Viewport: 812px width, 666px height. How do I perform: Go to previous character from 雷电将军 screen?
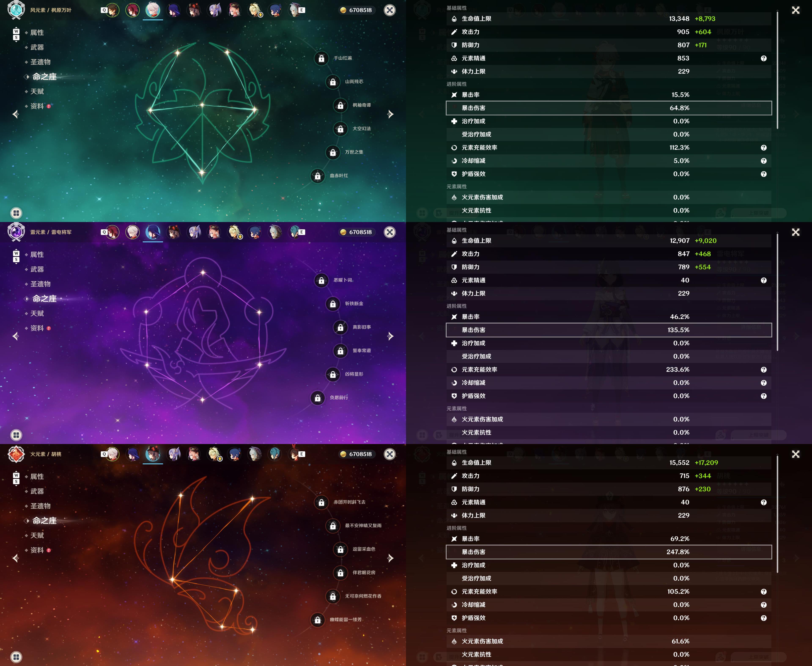[x=16, y=336]
